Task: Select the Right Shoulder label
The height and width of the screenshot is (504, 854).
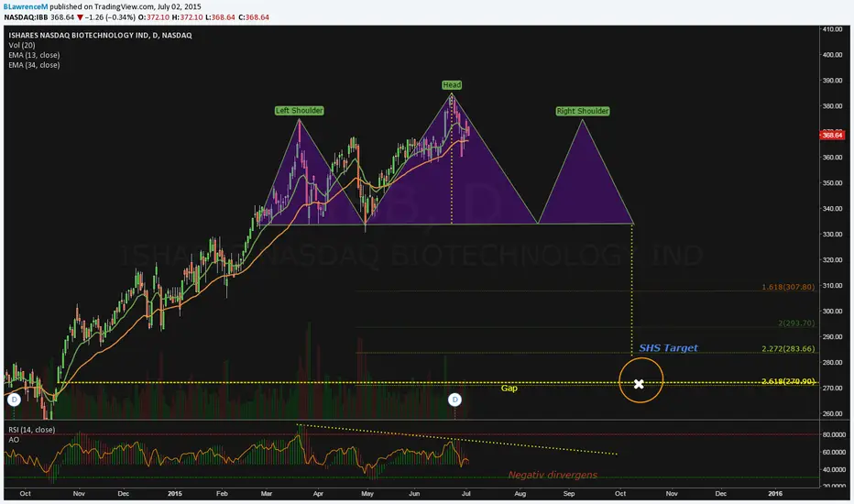Action: (x=582, y=111)
